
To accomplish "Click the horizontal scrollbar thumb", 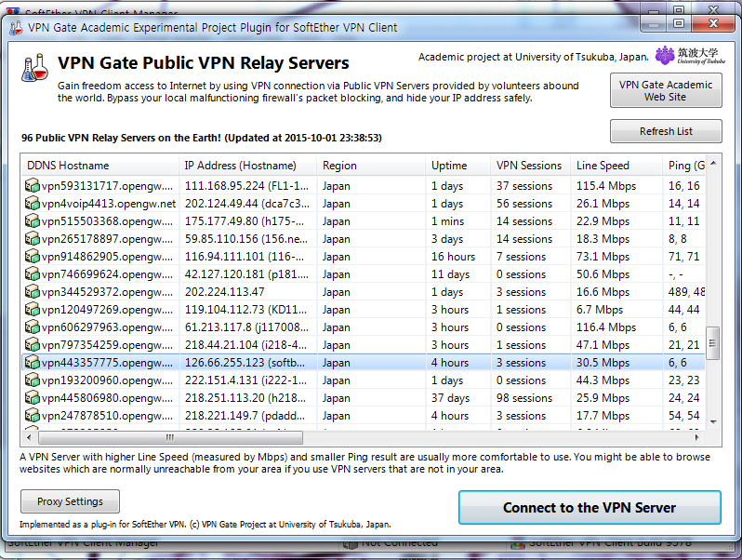I will click(170, 437).
